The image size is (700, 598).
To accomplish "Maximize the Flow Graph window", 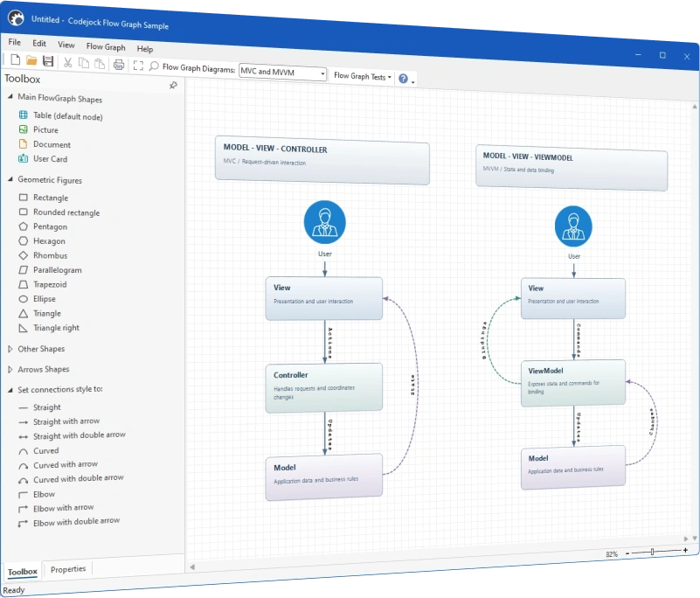I will coord(662,55).
